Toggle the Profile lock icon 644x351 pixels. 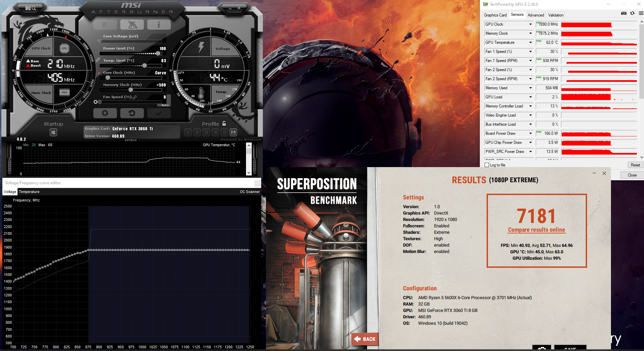pos(224,123)
